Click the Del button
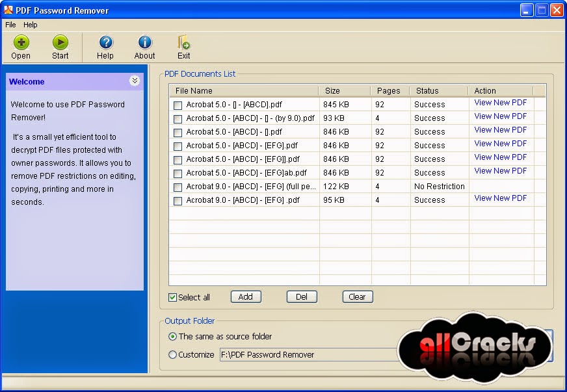The image size is (567, 392). pyautogui.click(x=302, y=297)
